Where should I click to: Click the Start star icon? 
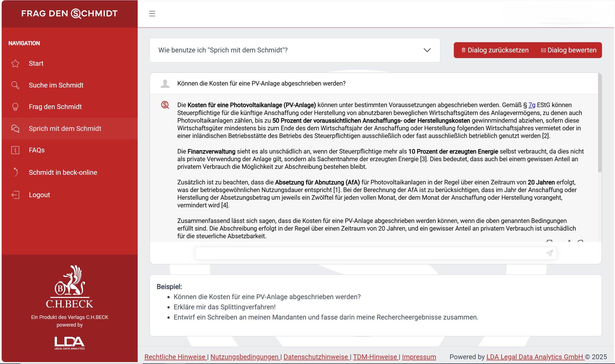tap(15, 63)
